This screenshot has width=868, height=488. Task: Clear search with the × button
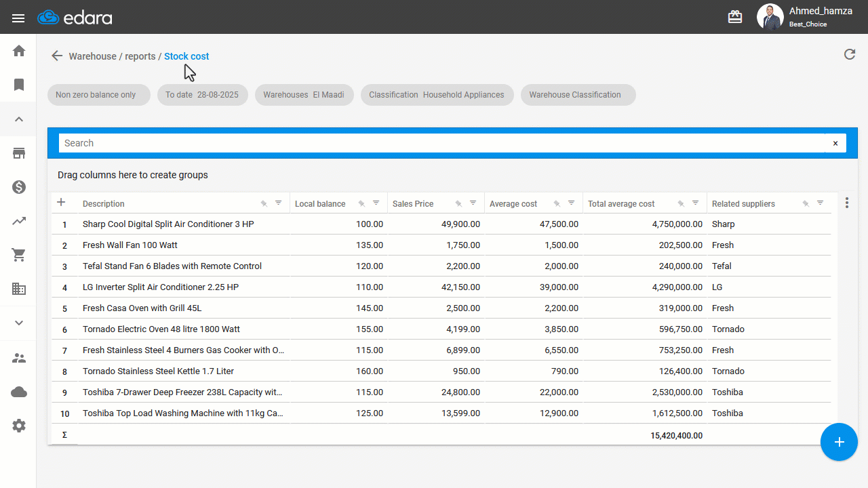(835, 143)
